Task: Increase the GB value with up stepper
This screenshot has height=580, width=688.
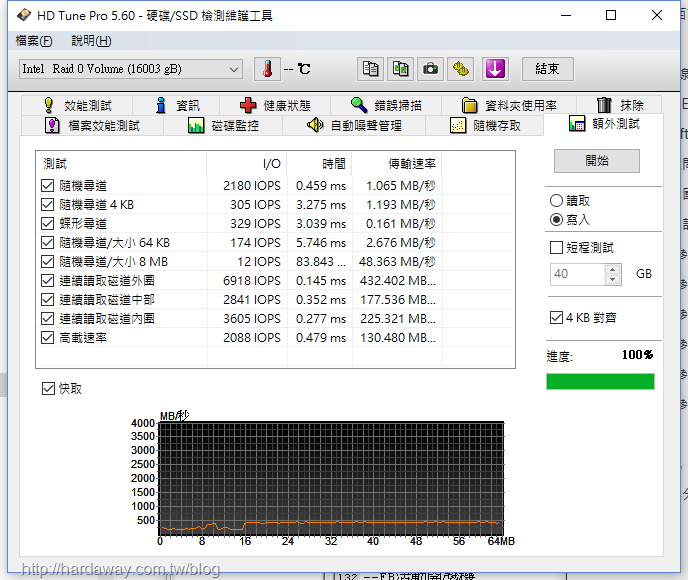Action: pyautogui.click(x=613, y=269)
